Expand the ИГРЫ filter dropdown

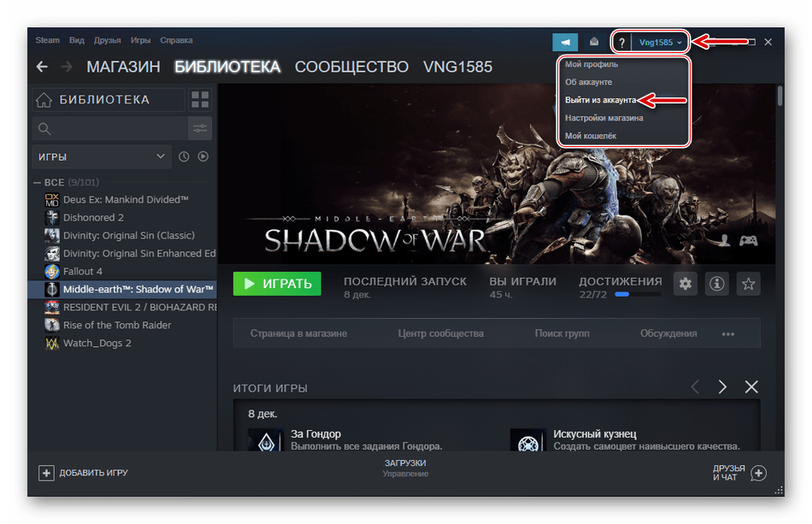[x=101, y=156]
